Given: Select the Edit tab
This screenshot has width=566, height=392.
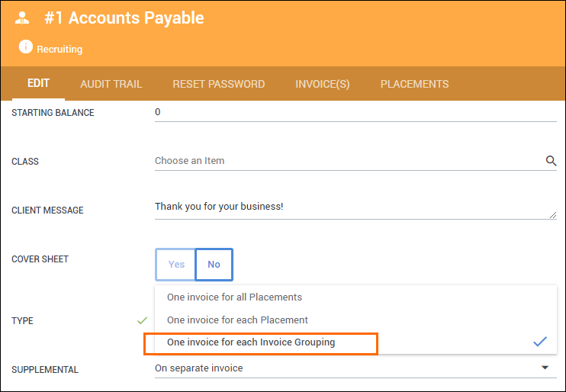Looking at the screenshot, I should coord(38,83).
